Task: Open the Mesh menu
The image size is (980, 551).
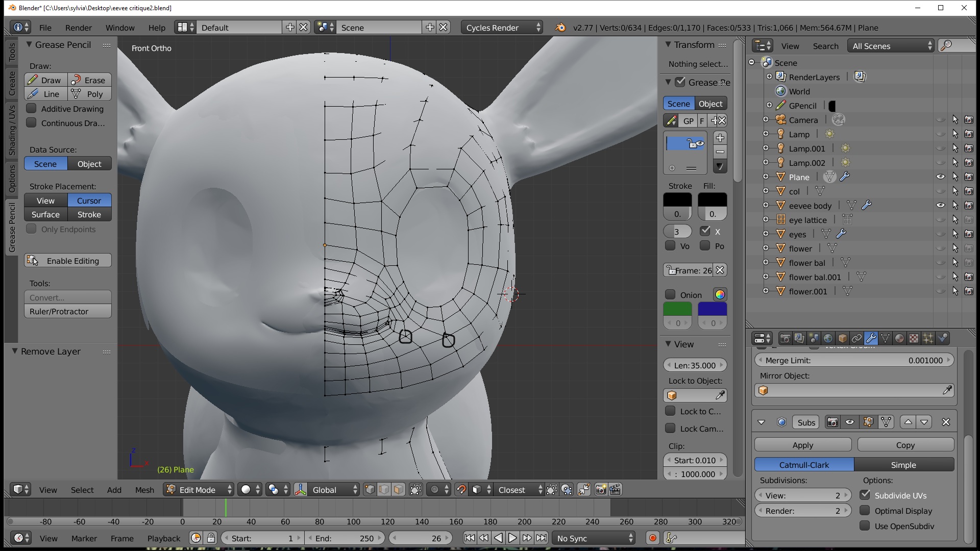Action: pos(144,490)
